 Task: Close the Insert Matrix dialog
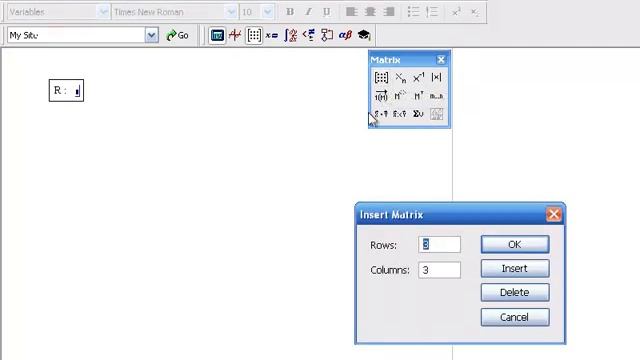553,214
